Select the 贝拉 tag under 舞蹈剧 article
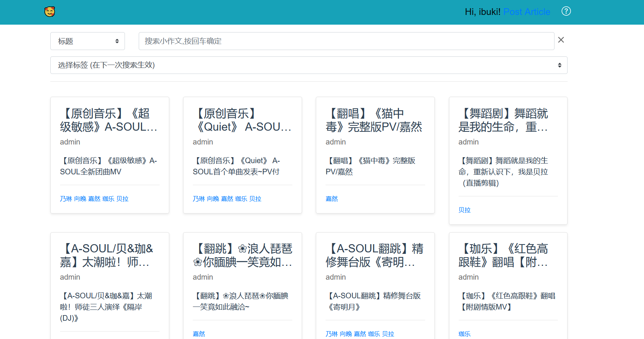This screenshot has width=644, height=339. coord(464,210)
